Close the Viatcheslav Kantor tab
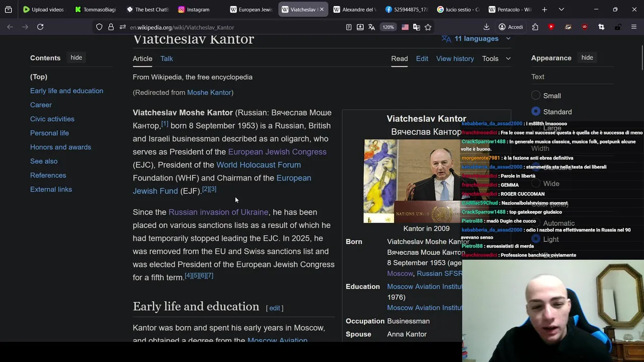Image resolution: width=644 pixels, height=362 pixels. point(321,10)
